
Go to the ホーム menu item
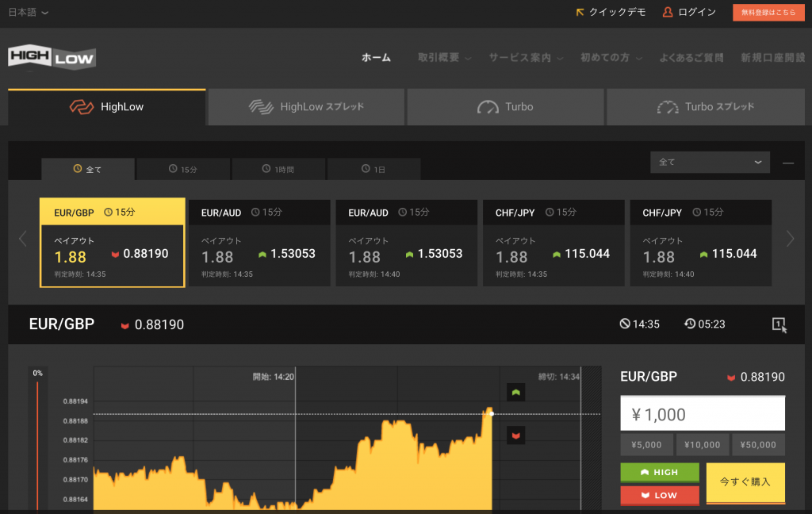pos(376,58)
